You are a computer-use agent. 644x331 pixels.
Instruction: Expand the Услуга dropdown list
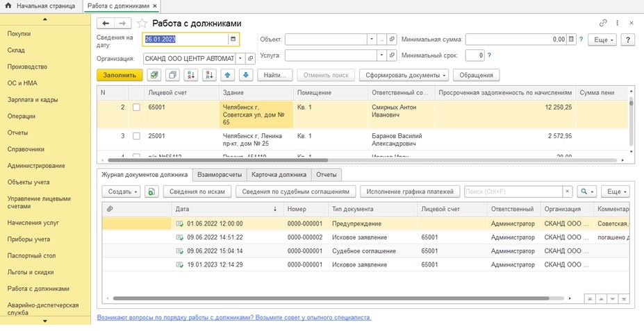coord(381,56)
